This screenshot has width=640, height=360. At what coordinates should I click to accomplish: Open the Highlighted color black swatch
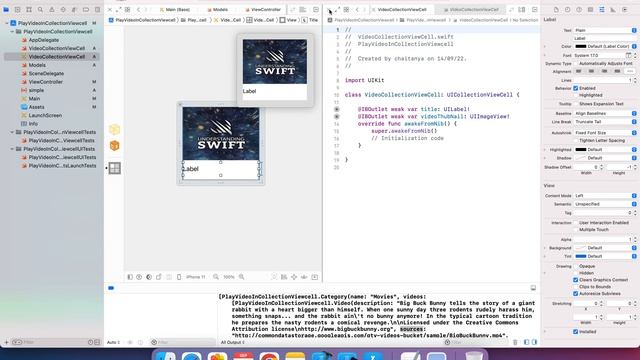point(580,150)
